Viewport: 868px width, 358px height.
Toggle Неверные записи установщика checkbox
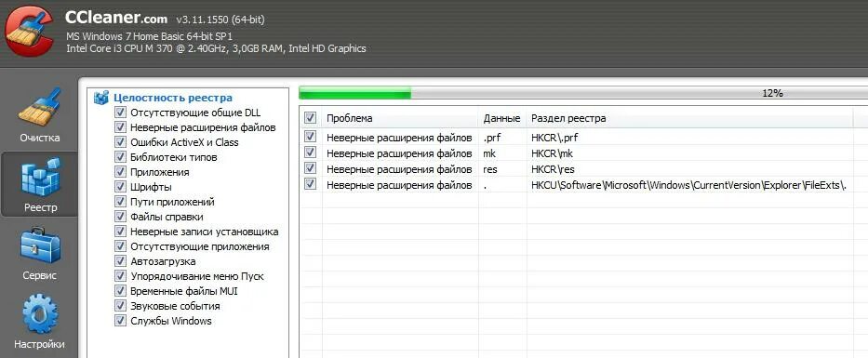[x=120, y=232]
